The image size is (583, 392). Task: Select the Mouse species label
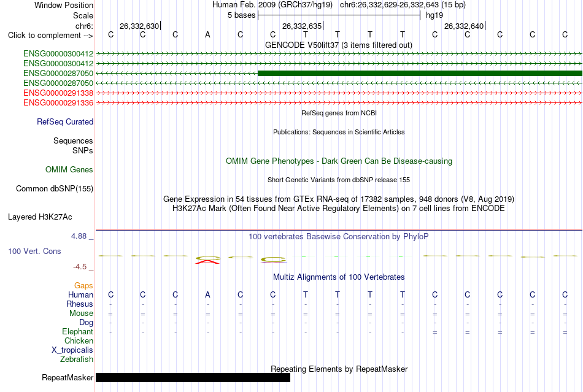pyautogui.click(x=81, y=313)
